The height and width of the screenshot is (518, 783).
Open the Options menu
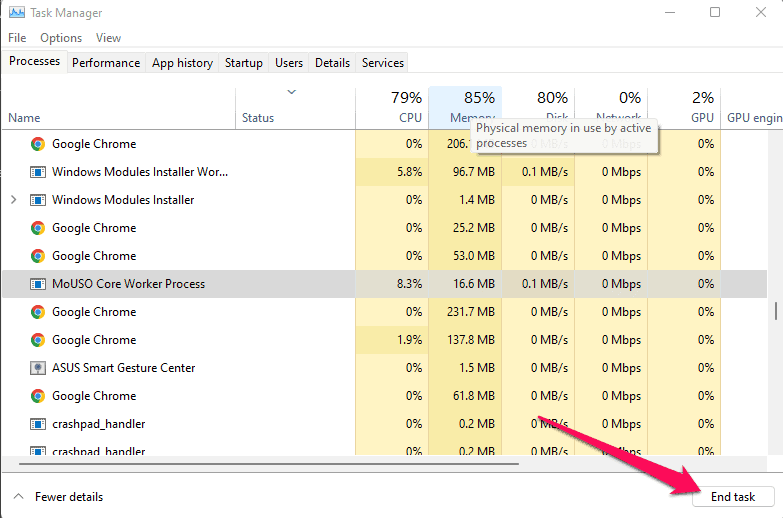pos(61,38)
